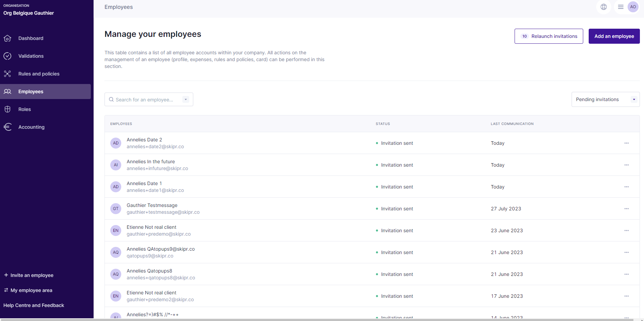Click the Dashboard house icon in sidebar

click(8, 39)
